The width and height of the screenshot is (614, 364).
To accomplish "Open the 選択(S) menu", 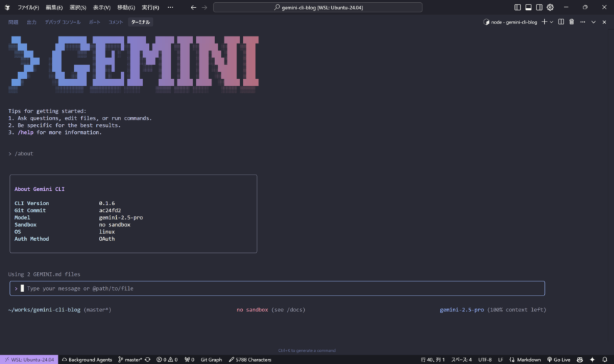I will tap(78, 7).
